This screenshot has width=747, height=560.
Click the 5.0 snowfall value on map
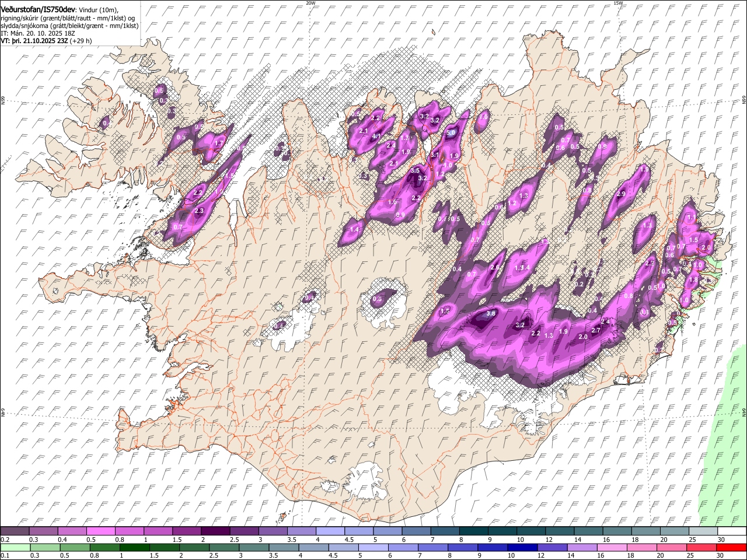(x=451, y=132)
